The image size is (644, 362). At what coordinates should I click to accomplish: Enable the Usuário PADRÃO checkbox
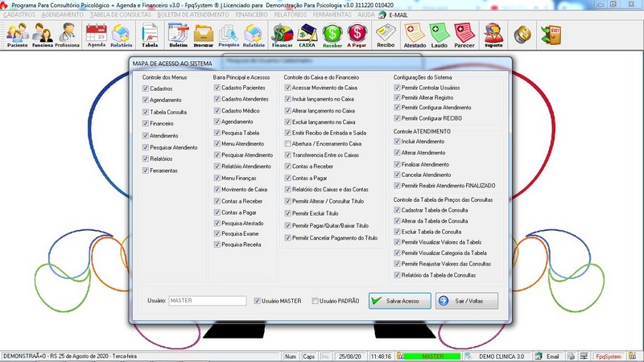[x=316, y=301]
